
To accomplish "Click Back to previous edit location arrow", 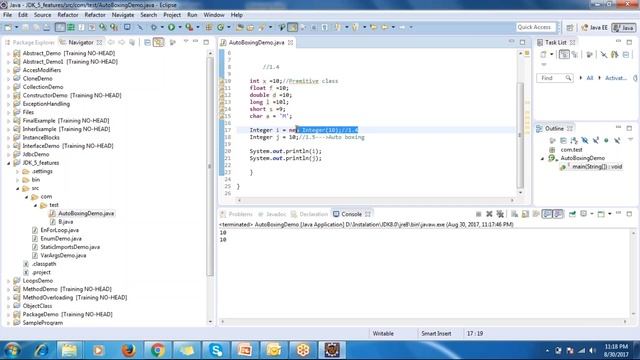I will [x=373, y=27].
